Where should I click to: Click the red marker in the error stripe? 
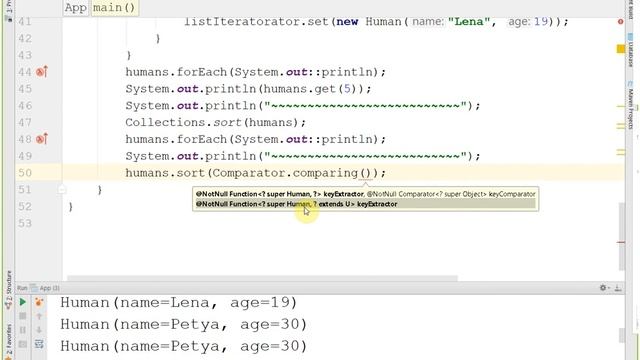[x=620, y=242]
